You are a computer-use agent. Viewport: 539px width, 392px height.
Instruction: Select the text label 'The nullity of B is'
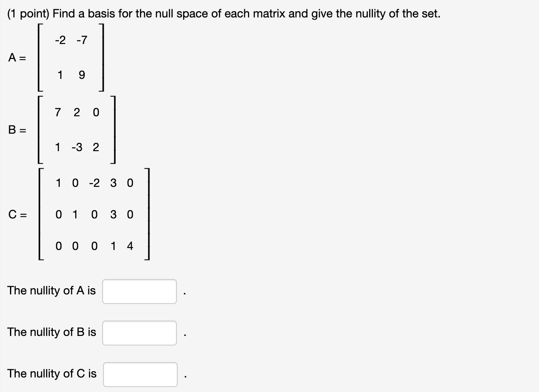tap(51, 333)
